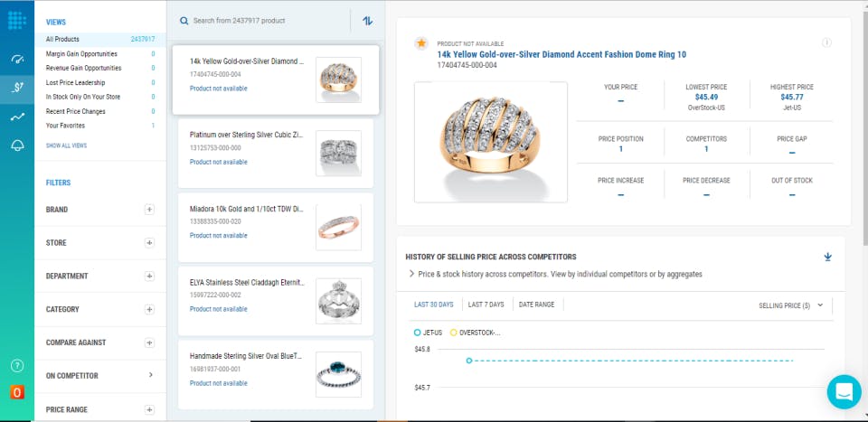
Task: Open the SELLING PRICE ($) dropdown
Action: [789, 305]
